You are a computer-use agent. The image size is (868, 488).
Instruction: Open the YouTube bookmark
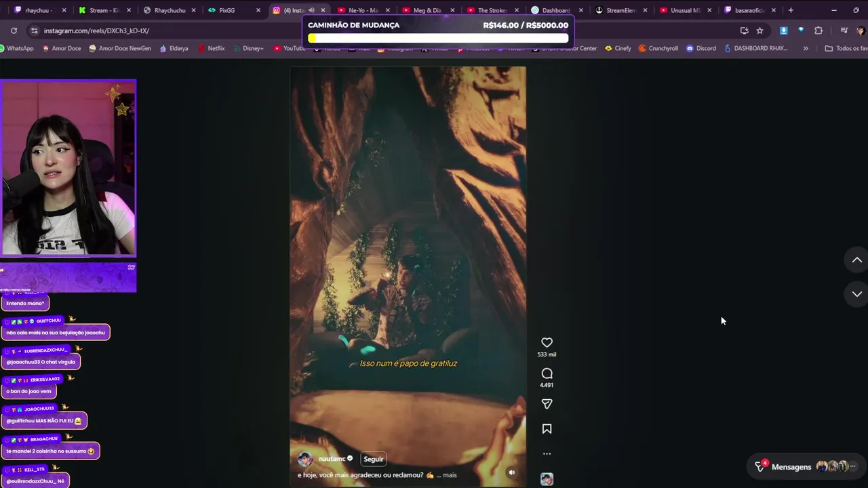289,48
